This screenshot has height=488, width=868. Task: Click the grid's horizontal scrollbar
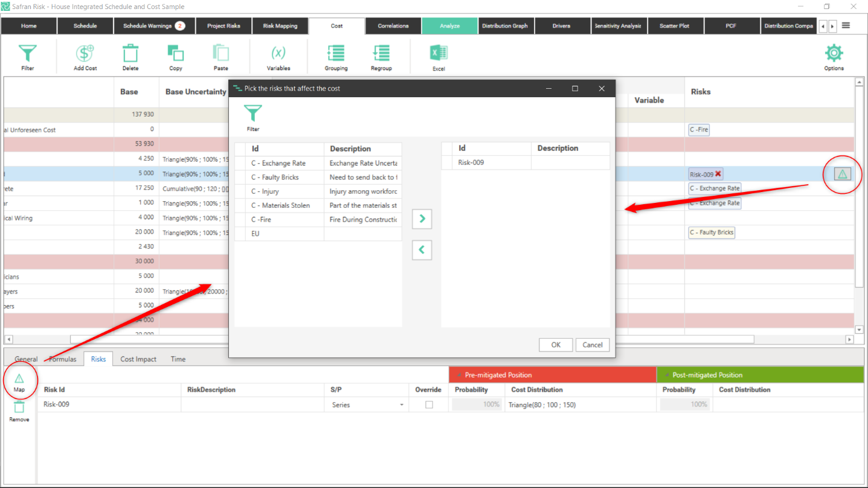pos(412,339)
